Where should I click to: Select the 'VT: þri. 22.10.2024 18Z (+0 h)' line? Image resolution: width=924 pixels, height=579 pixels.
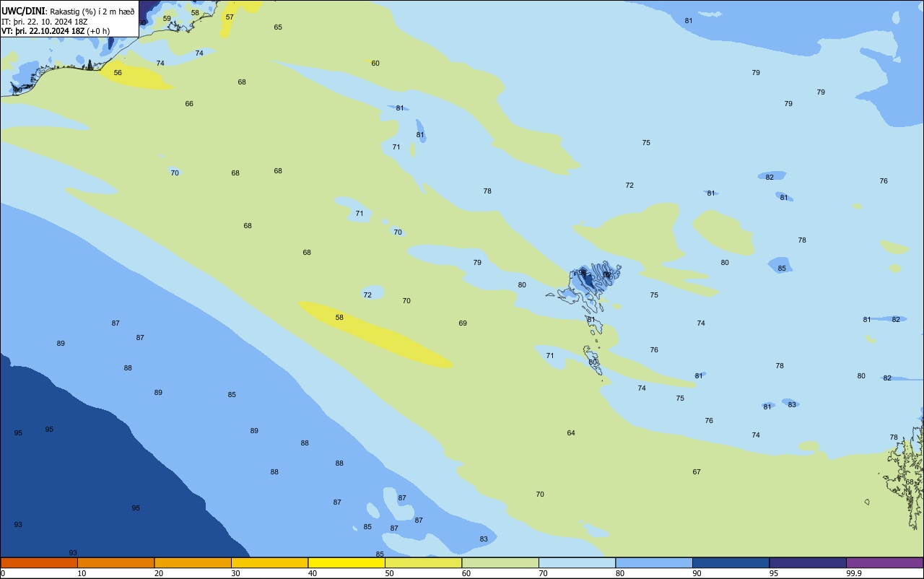(x=56, y=31)
